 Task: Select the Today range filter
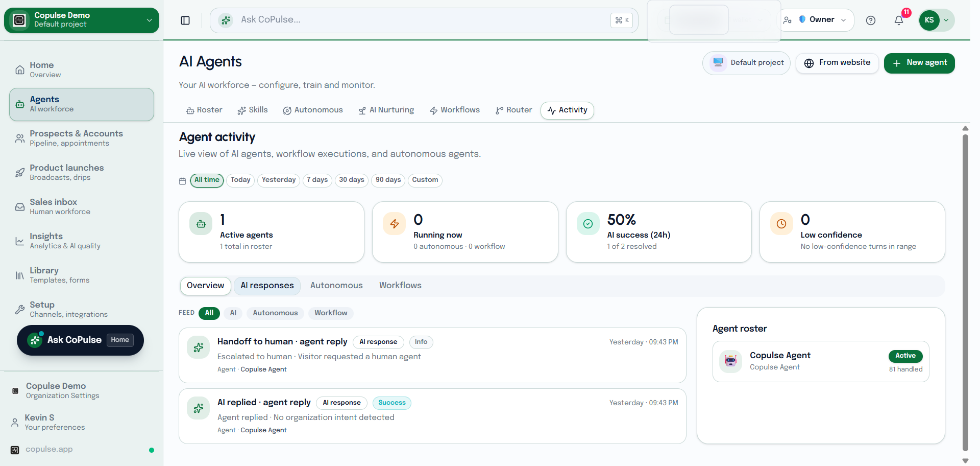(240, 180)
